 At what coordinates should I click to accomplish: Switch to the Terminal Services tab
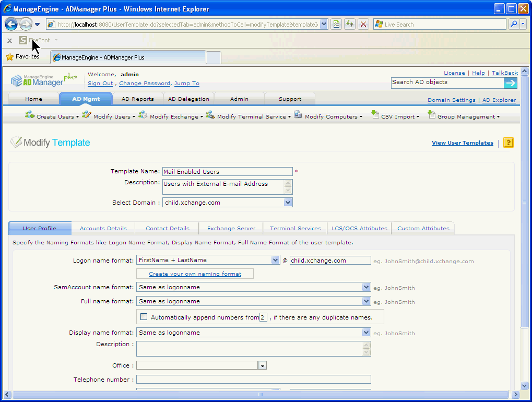(x=295, y=228)
